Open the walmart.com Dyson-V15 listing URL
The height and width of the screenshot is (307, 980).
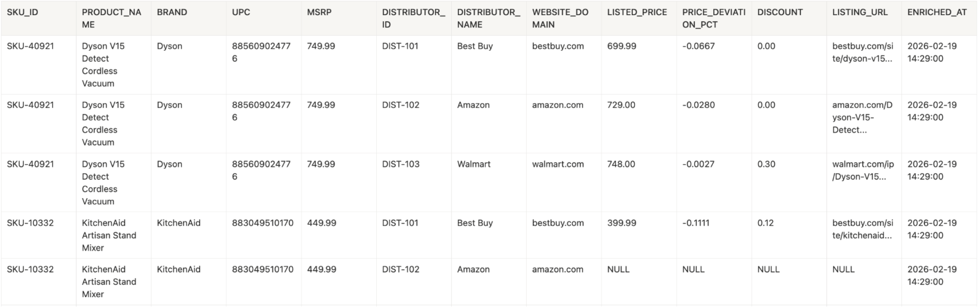(x=863, y=170)
